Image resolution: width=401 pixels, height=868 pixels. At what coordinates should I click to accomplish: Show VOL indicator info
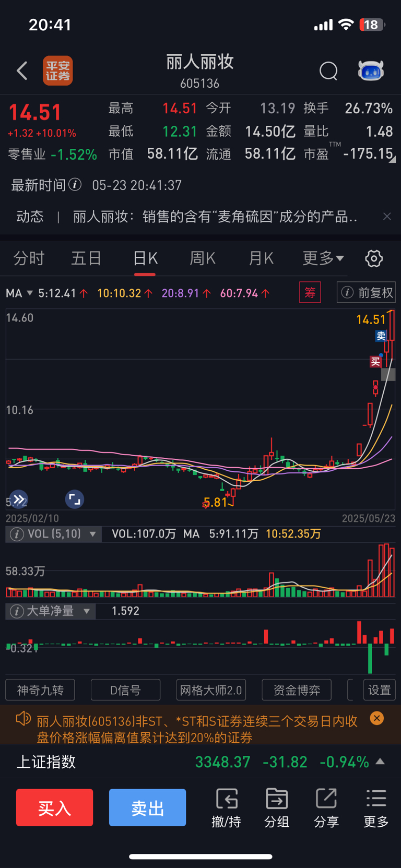tap(17, 534)
